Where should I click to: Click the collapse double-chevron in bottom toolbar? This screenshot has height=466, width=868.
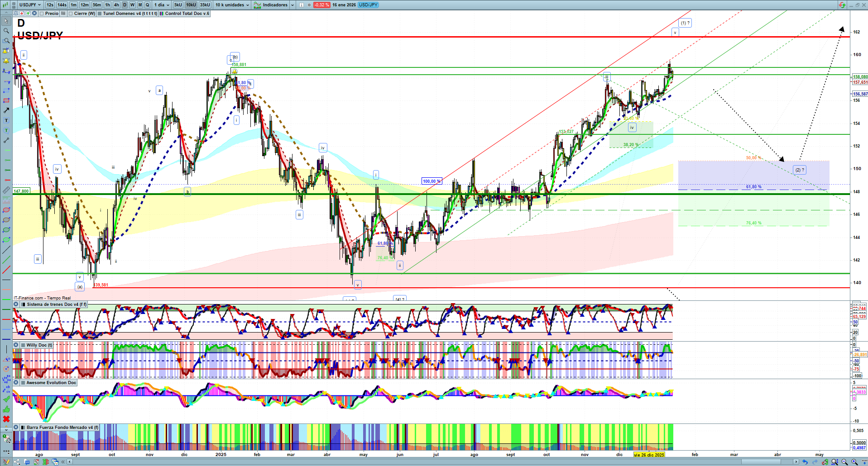(63, 462)
